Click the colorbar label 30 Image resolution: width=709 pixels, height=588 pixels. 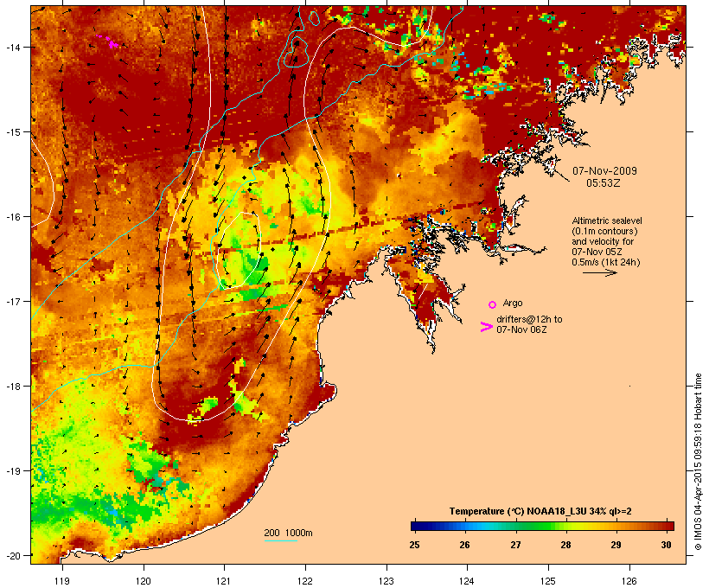(666, 545)
